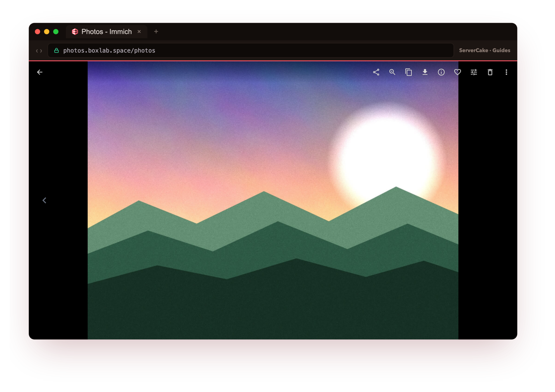Open a new browser tab
Screen dimensions: 555x392
156,32
